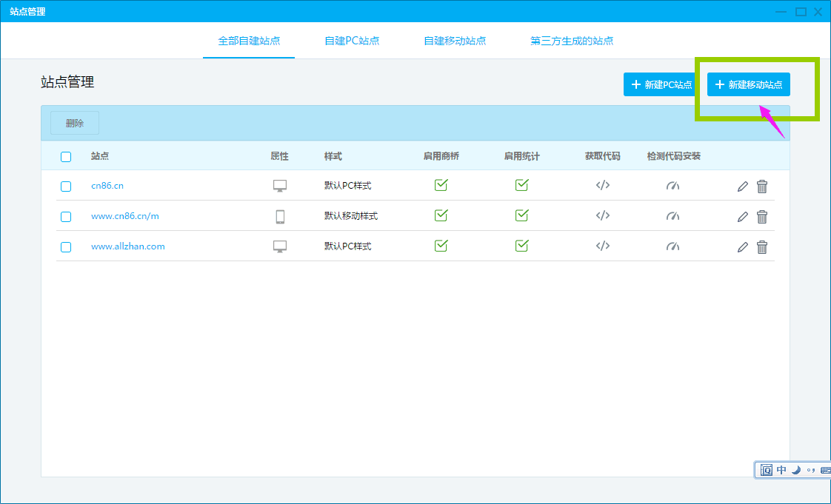Click the 启用统计 column header
Image resolution: width=831 pixels, height=504 pixels.
(522, 156)
